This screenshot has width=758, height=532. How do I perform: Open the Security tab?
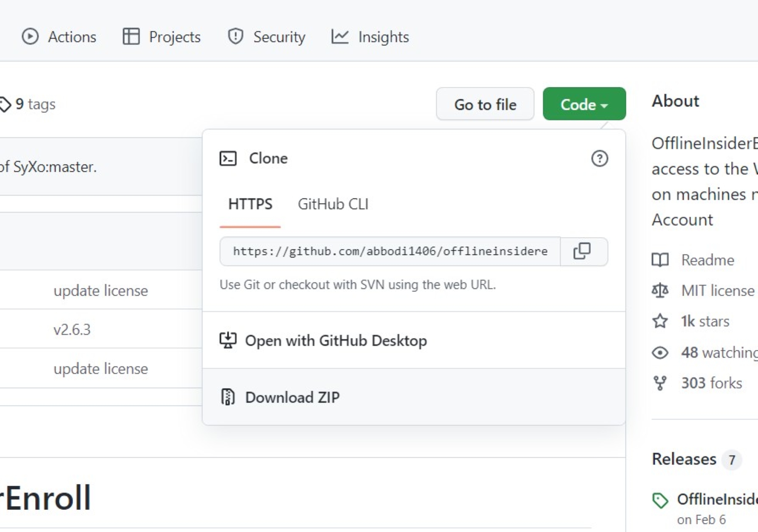(x=266, y=37)
